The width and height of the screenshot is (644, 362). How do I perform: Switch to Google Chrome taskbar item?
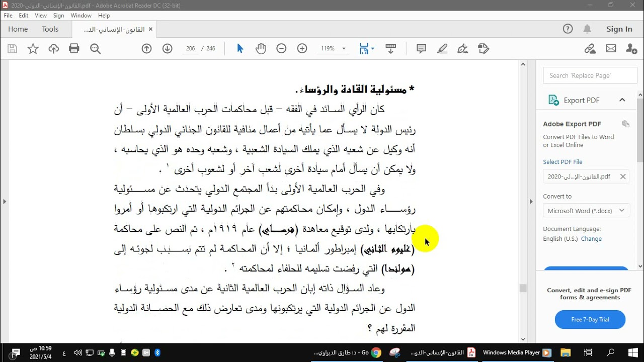coord(346,352)
